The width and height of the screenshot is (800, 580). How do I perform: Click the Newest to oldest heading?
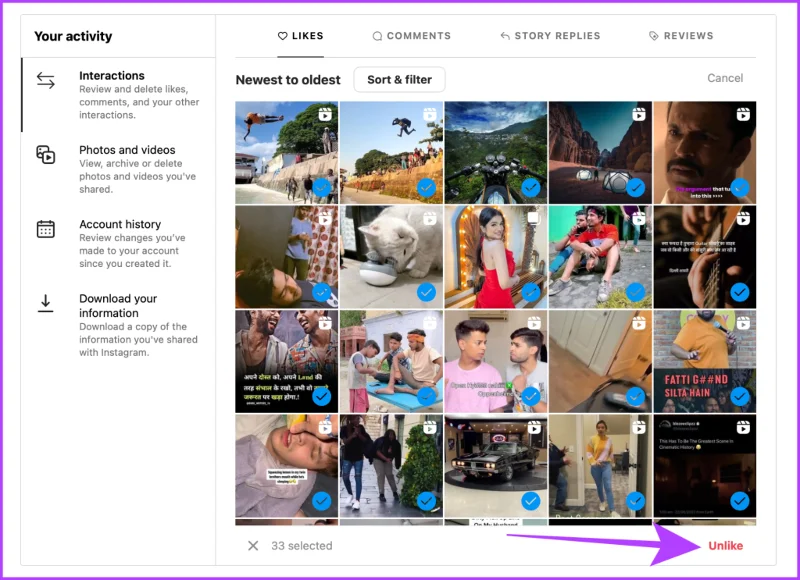pyautogui.click(x=288, y=80)
